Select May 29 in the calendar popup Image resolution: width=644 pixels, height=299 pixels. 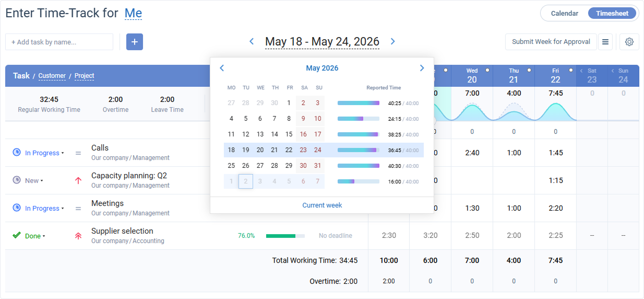(289, 166)
